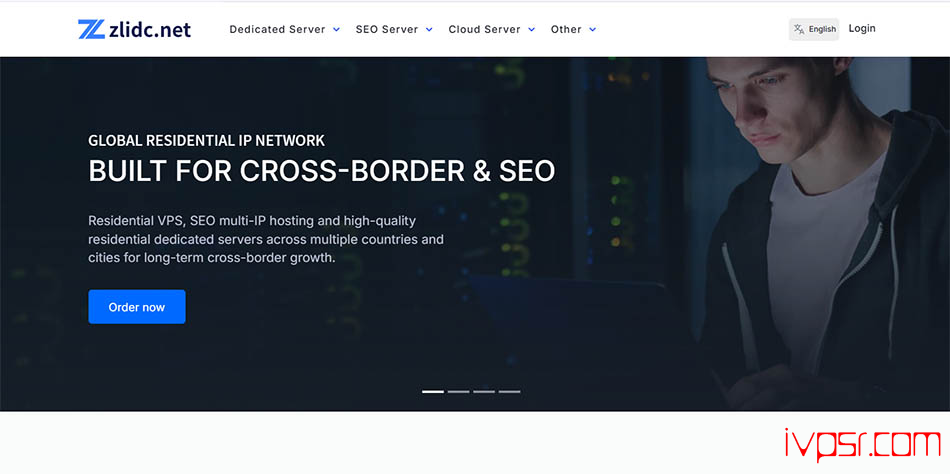Expand the chevron beside Dedicated Server
The height and width of the screenshot is (474, 950).
336,30
